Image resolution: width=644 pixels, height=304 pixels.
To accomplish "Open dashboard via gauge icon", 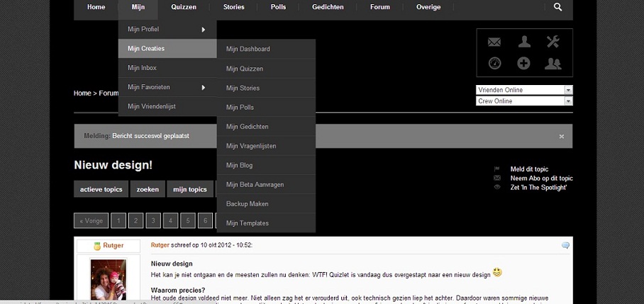I will click(494, 63).
